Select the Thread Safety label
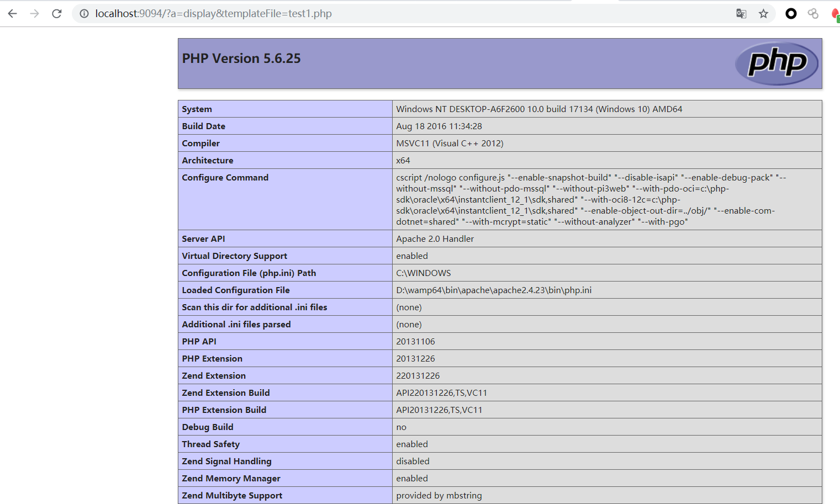 211,444
